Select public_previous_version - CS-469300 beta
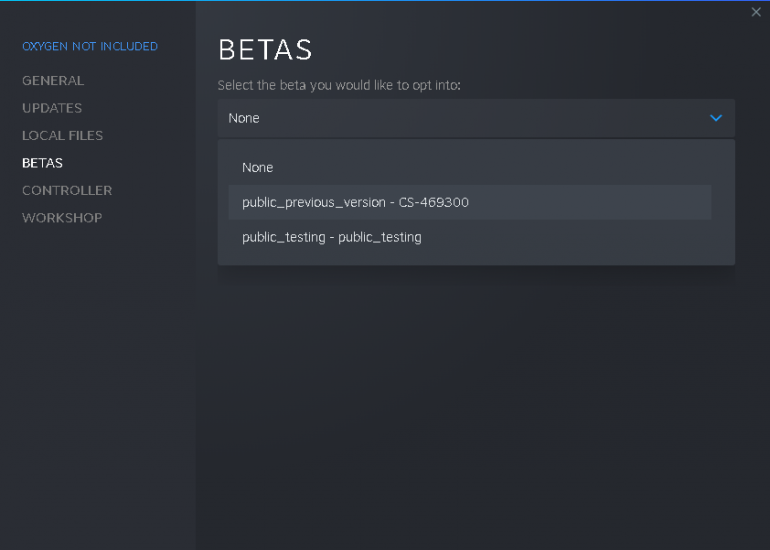This screenshot has height=550, width=770. pyautogui.click(x=469, y=202)
